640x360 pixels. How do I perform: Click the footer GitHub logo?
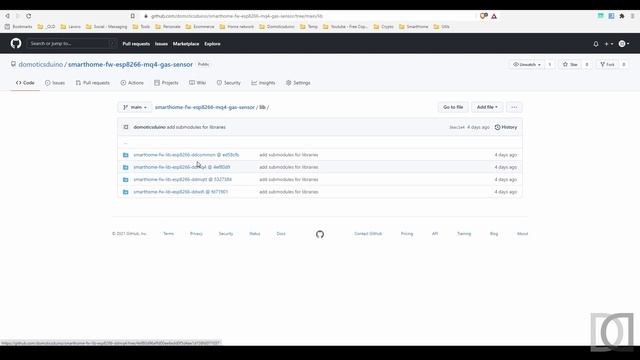click(320, 234)
